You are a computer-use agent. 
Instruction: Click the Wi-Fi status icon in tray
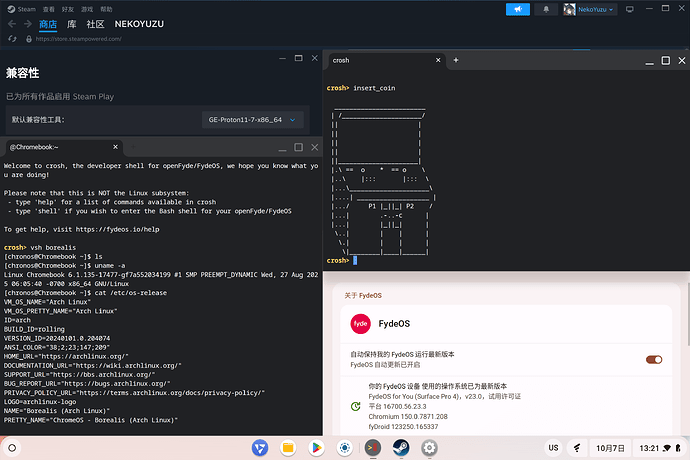point(667,448)
